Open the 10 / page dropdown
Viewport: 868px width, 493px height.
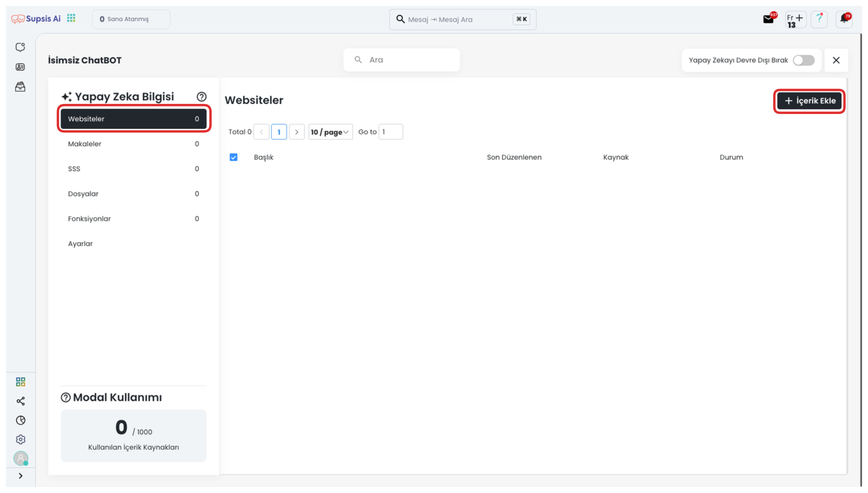pos(330,132)
